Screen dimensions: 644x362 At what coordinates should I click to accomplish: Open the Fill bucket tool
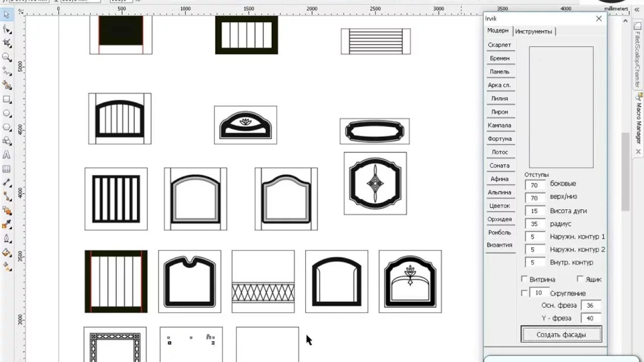(7, 252)
